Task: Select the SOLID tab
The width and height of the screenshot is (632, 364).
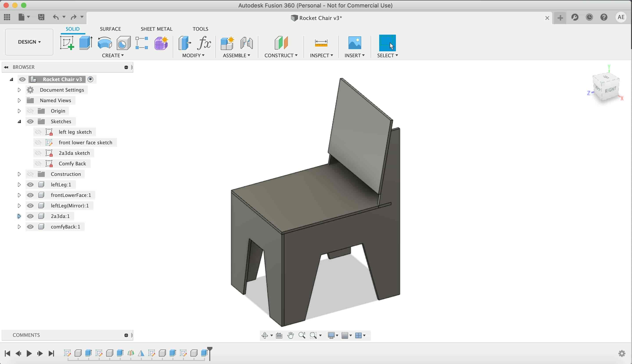Action: tap(73, 29)
